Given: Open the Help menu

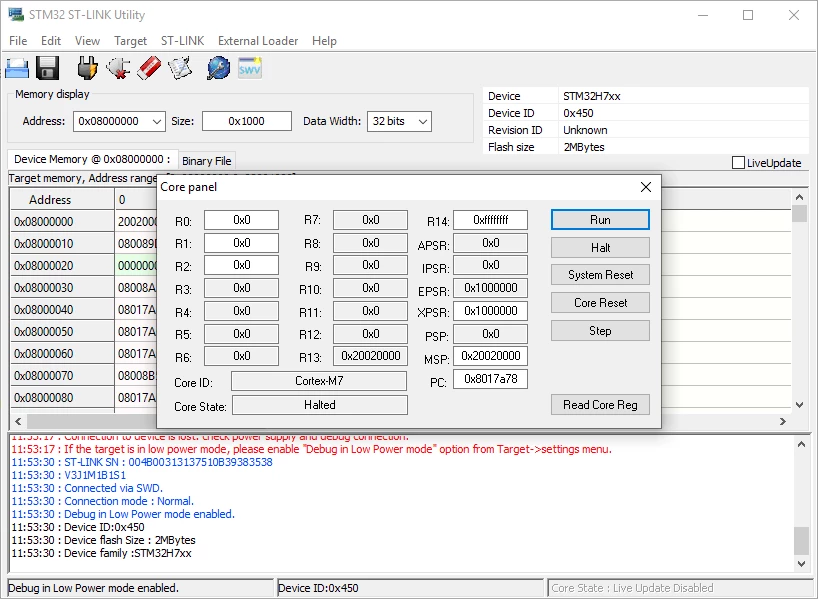Looking at the screenshot, I should (324, 41).
